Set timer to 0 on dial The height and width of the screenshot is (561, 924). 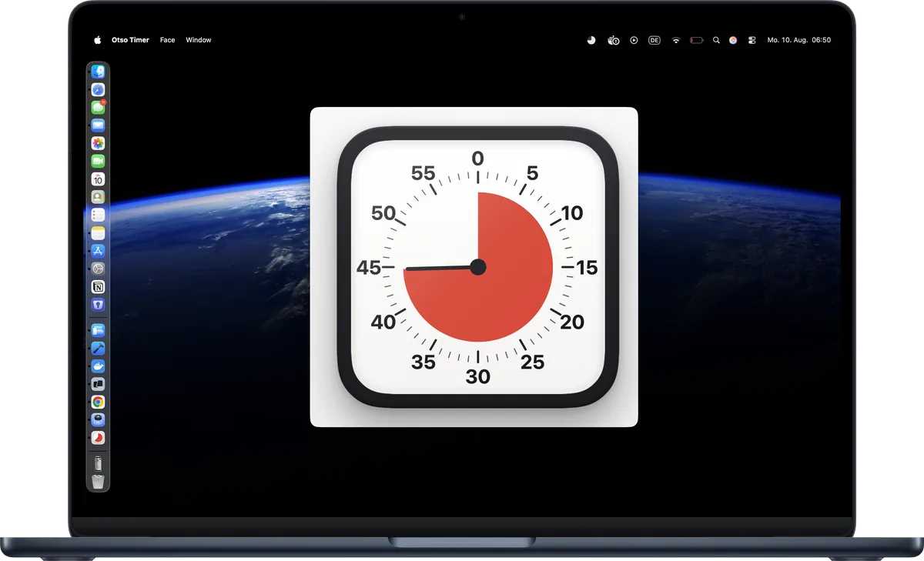(x=478, y=159)
